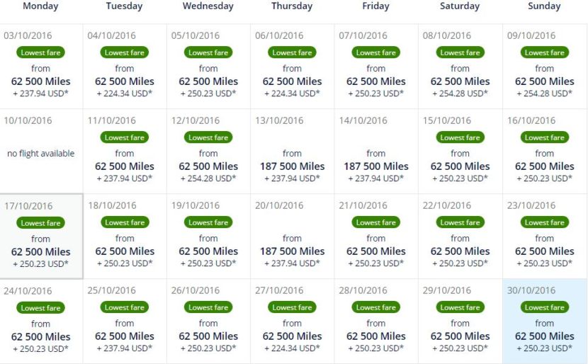Select the 06/10/2016 Thursday fare
Viewport: 588px width, 364px height.
pyautogui.click(x=292, y=67)
